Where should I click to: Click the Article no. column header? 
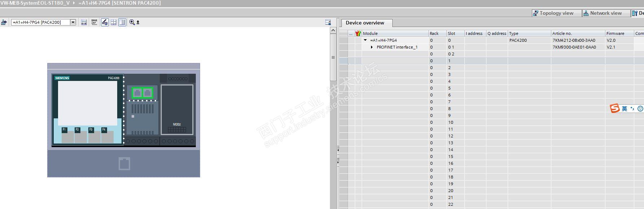[x=578, y=33]
